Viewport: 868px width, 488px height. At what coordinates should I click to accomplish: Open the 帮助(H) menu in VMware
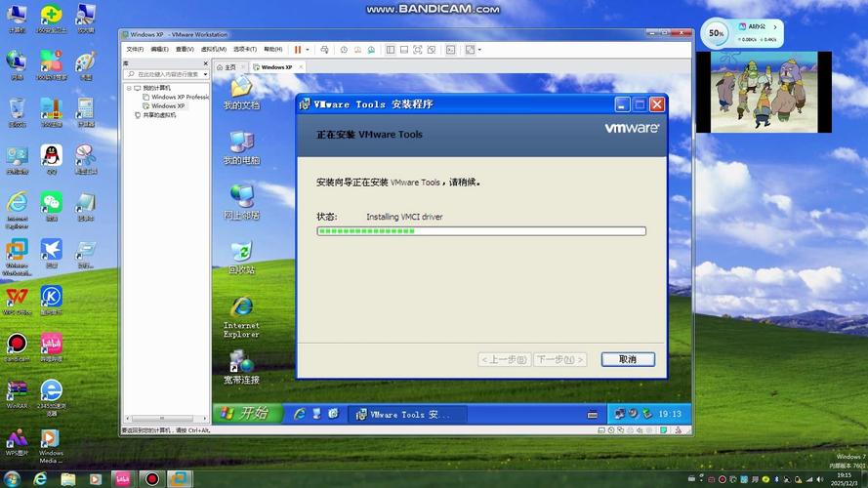(273, 50)
